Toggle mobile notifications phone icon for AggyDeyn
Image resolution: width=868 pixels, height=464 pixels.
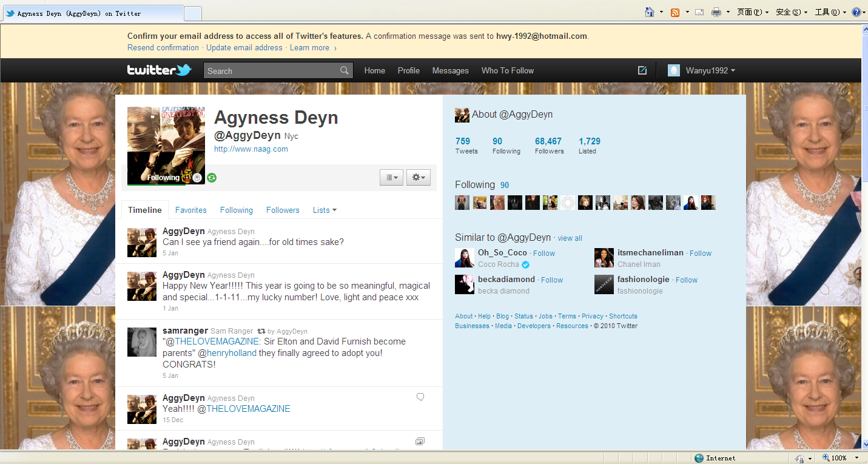tap(197, 178)
